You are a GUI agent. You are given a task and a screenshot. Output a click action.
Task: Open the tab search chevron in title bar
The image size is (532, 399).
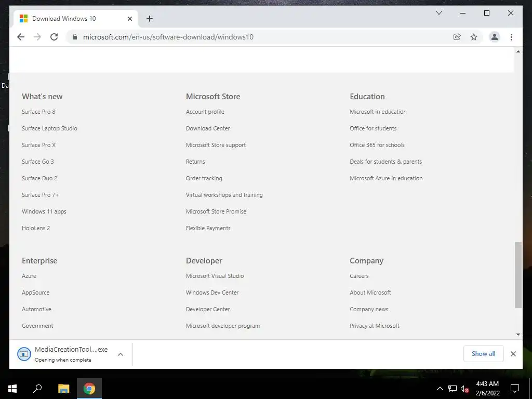438,13
